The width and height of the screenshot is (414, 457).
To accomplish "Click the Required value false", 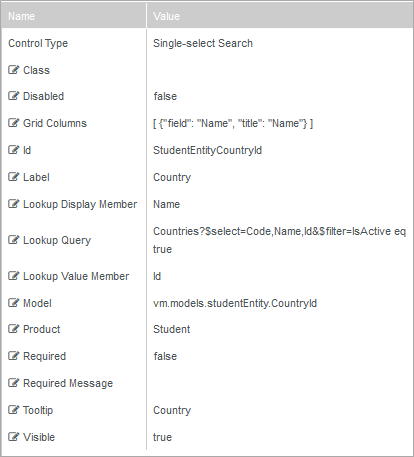I will pyautogui.click(x=165, y=356).
